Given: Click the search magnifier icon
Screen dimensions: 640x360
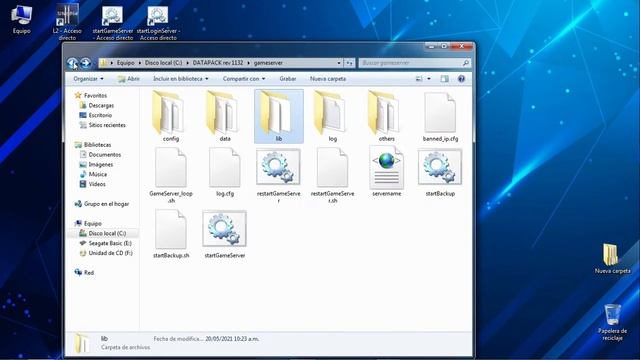Looking at the screenshot, I should tap(466, 63).
